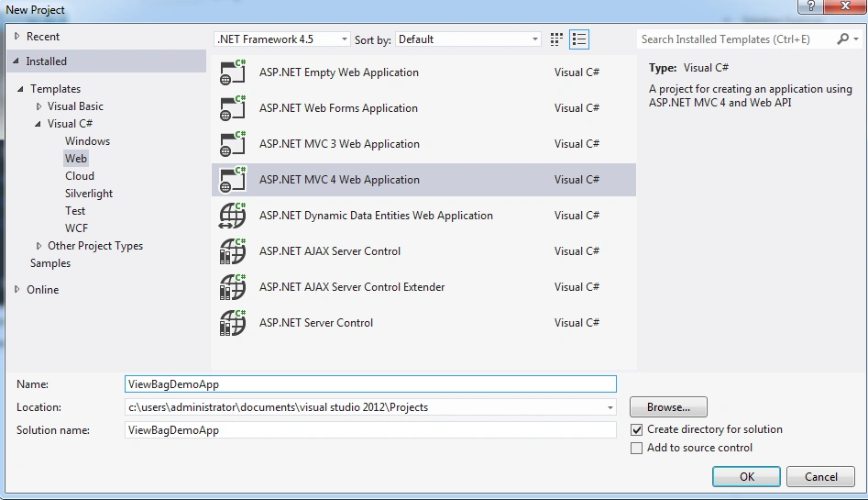
Task: Select ASP.NET MVC 4 Web Application text
Action: coord(339,180)
